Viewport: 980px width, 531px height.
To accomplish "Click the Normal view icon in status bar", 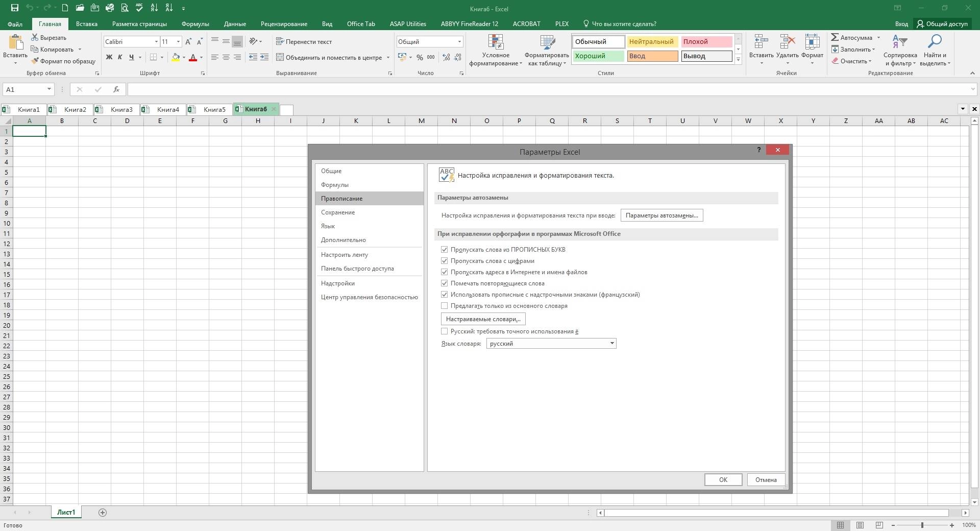I will click(840, 525).
